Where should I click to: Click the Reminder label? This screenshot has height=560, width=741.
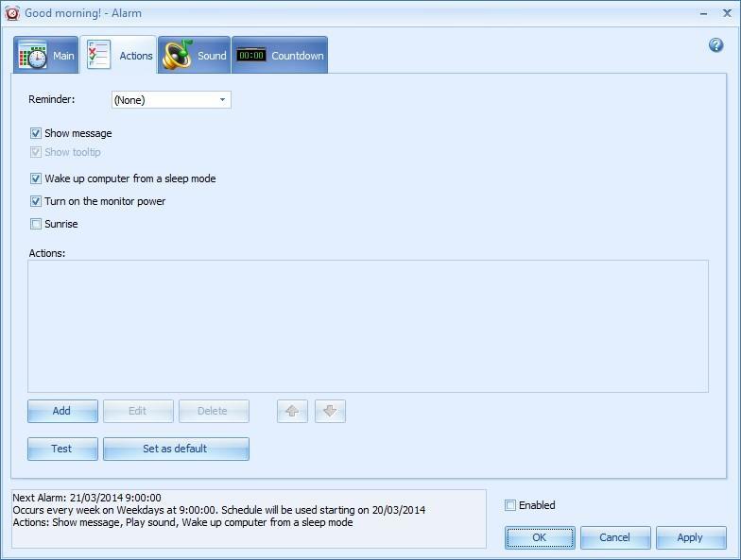pyautogui.click(x=51, y=99)
